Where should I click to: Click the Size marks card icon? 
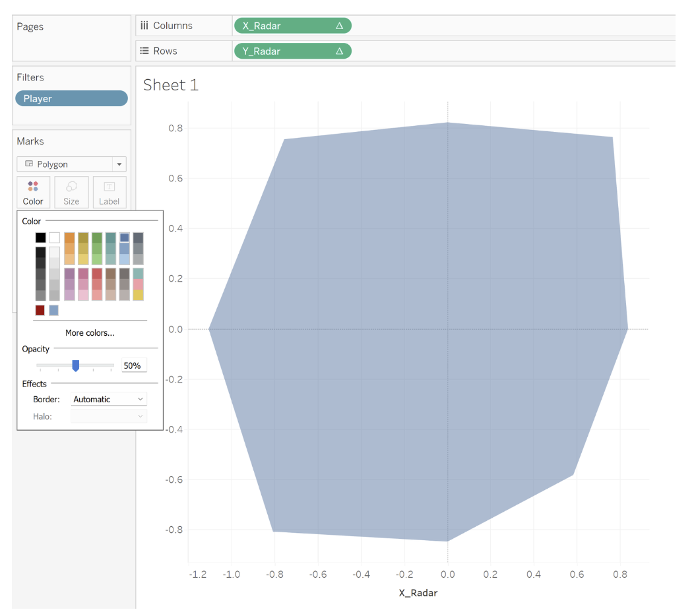(71, 187)
